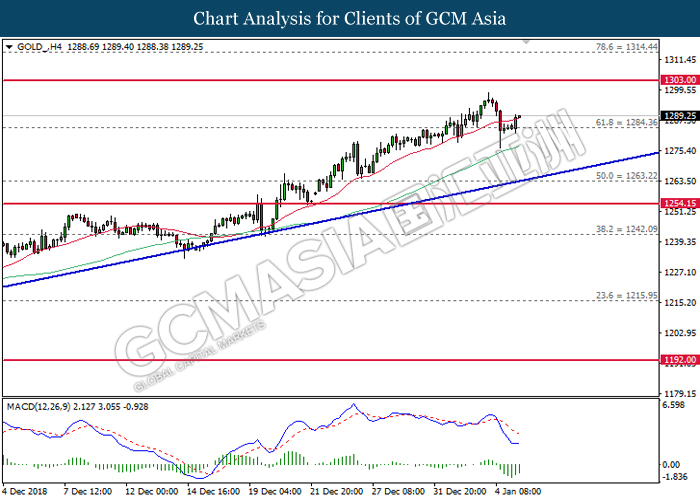Click the 12 Dec 00:00 time label
The width and height of the screenshot is (700, 500).
point(151,492)
